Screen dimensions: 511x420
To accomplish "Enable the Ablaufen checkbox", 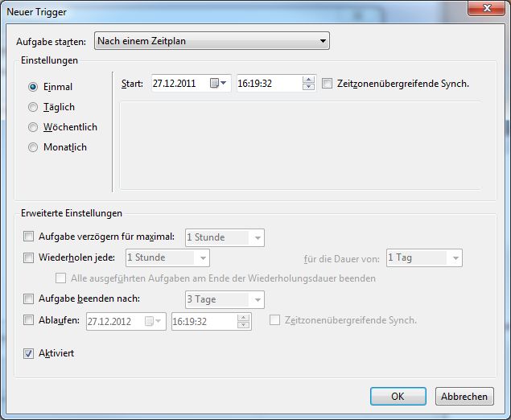I will point(28,320).
